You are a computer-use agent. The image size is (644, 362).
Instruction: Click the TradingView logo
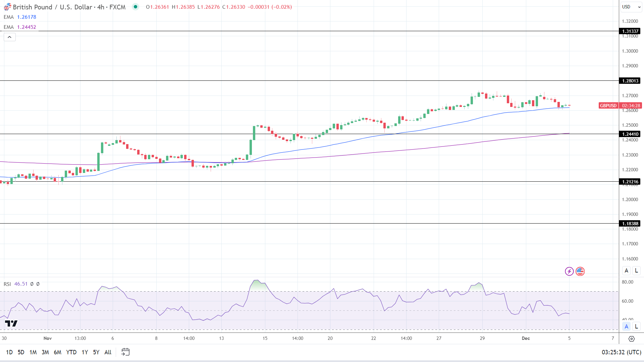coord(11,323)
